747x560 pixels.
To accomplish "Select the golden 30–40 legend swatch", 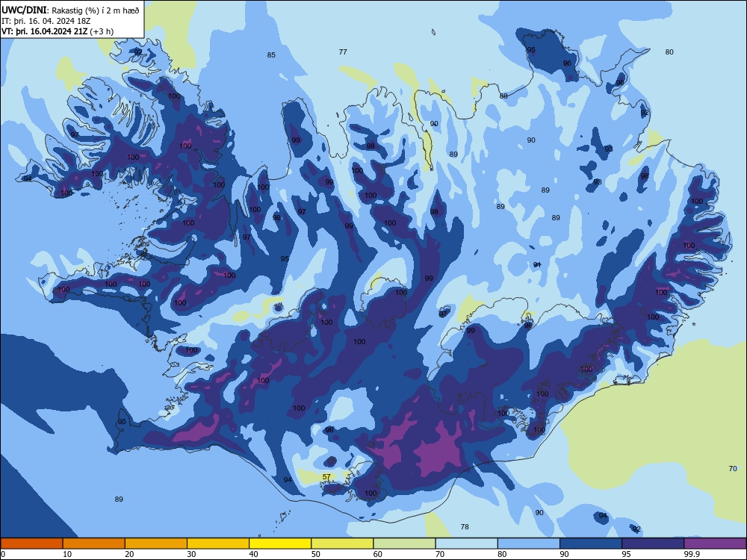I will coord(218,544).
